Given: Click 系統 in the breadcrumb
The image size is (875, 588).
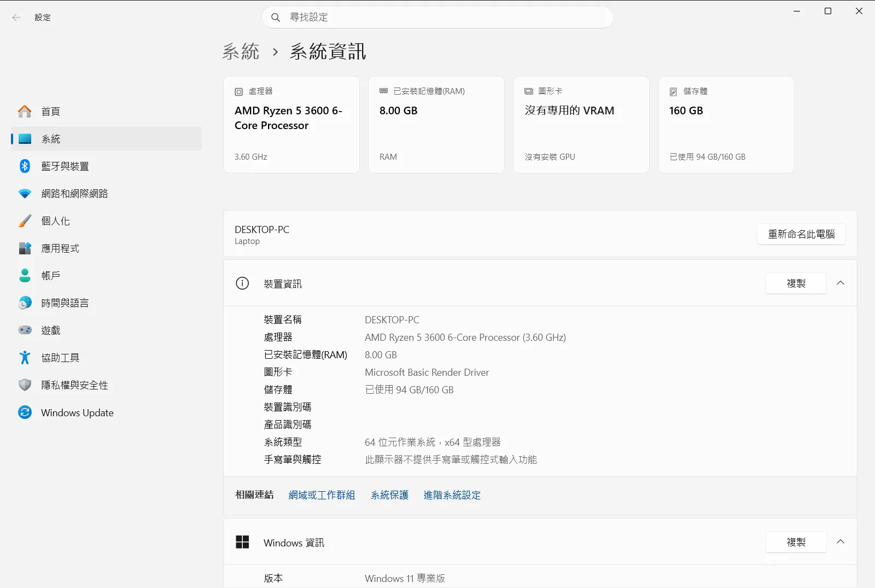Looking at the screenshot, I should click(x=241, y=51).
